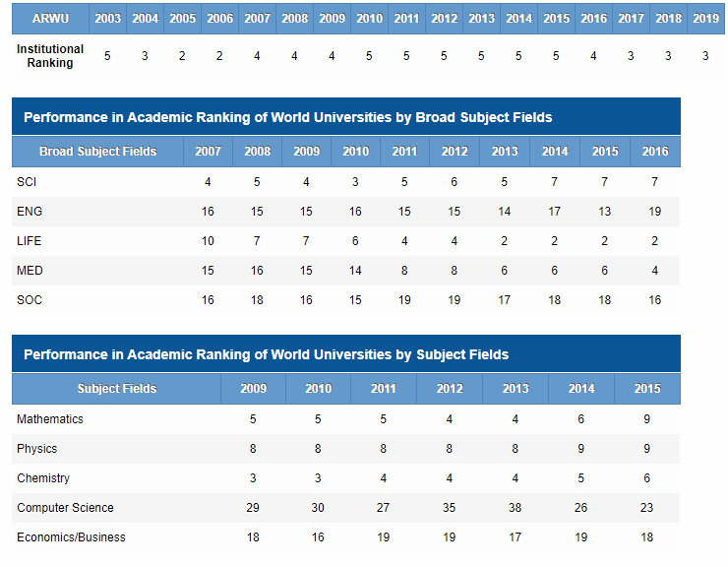Click the 2007 header in Broad Subject table
Viewport: 728px width, 567px height.
[x=208, y=152]
